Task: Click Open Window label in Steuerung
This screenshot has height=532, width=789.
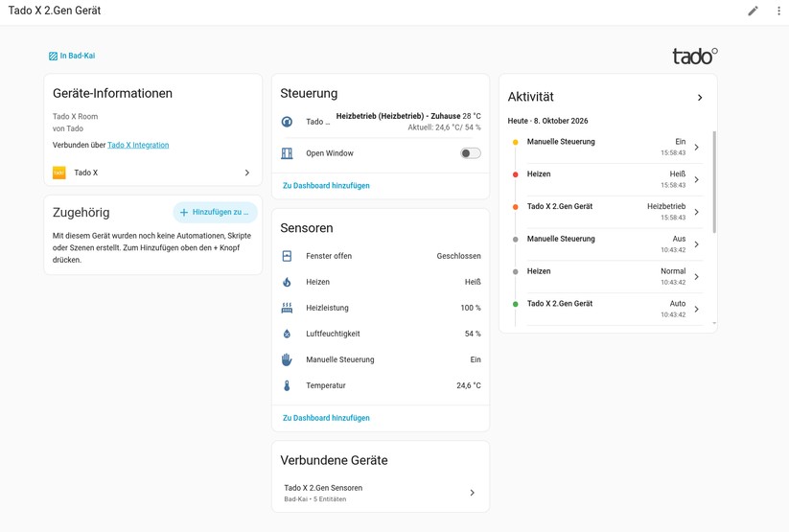Action: point(330,153)
